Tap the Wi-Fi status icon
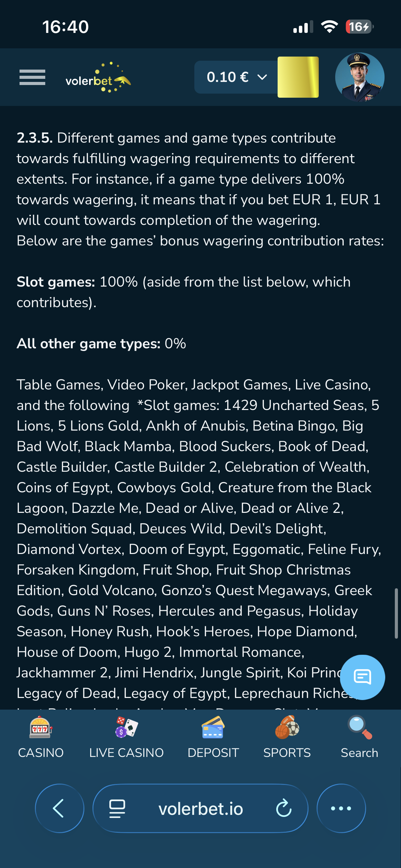Viewport: 401px width, 868px height. [x=329, y=27]
